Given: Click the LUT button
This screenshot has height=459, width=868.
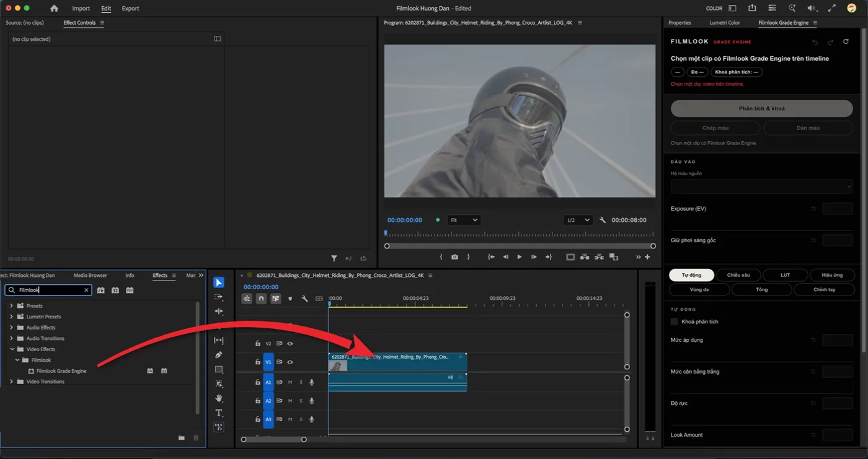Looking at the screenshot, I should click(785, 275).
